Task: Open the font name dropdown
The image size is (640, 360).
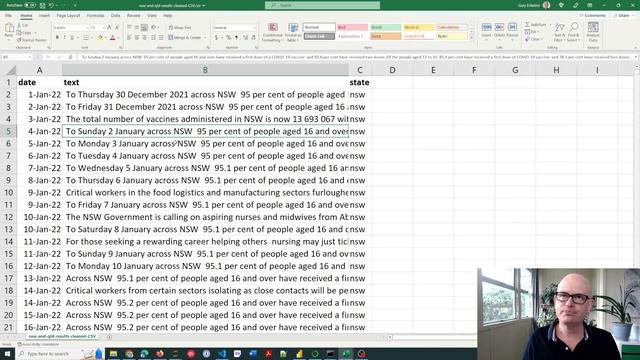Action: 87,28
